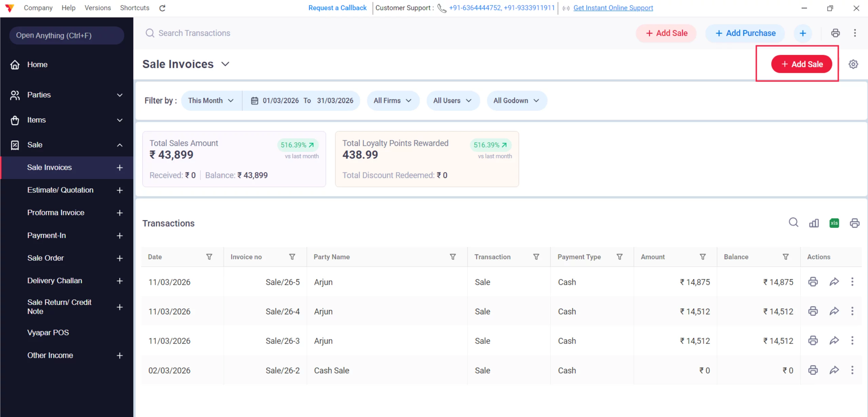The height and width of the screenshot is (417, 868).
Task: Filter the Party Name column
Action: tap(453, 257)
